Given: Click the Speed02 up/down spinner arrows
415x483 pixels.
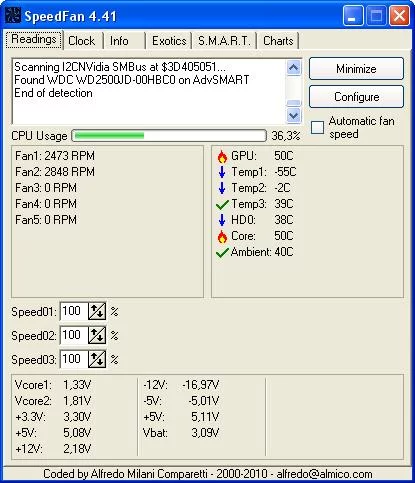Looking at the screenshot, I should tap(97, 335).
